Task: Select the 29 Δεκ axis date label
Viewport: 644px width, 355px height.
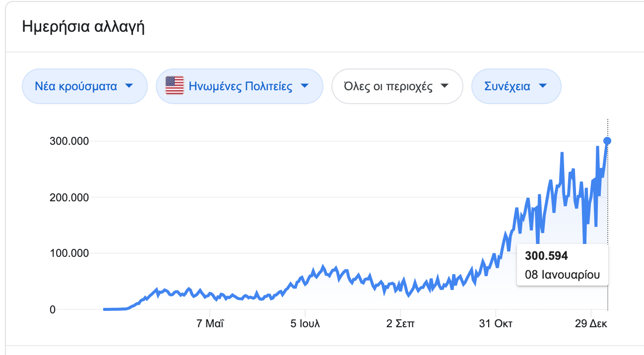Action: tap(591, 324)
